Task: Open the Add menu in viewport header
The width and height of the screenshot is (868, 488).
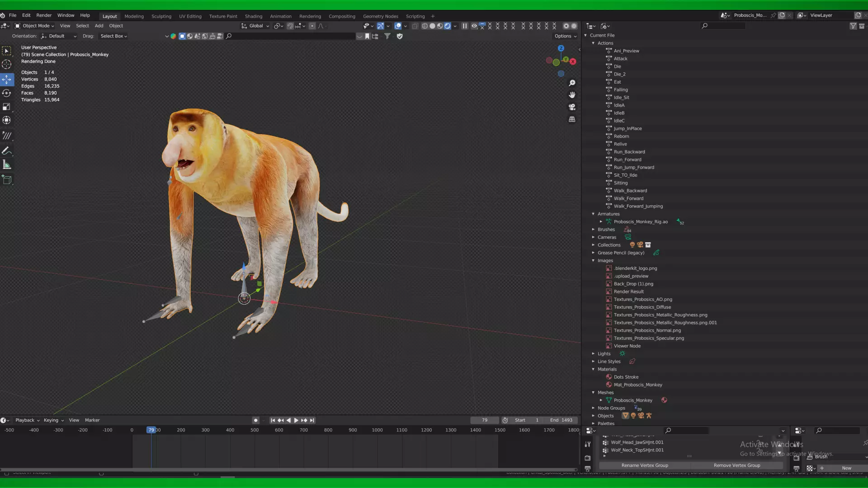Action: 99,26
